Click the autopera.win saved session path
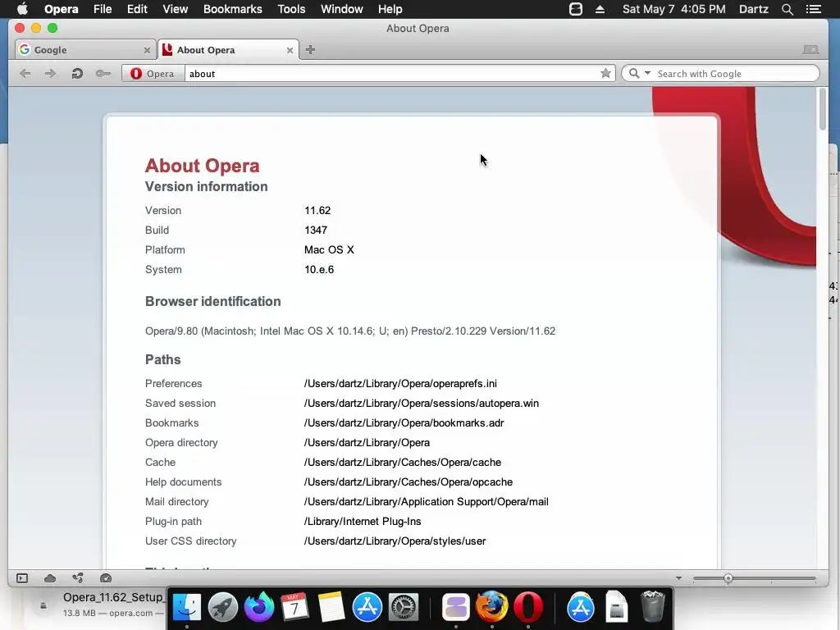Image resolution: width=840 pixels, height=630 pixels. pos(421,404)
